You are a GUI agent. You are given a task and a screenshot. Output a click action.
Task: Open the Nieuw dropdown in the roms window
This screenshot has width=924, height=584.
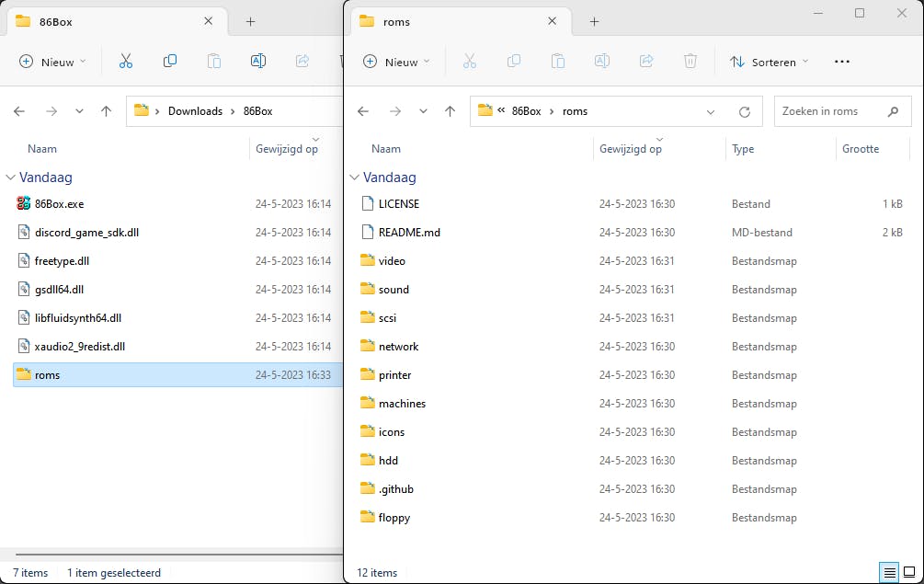[396, 62]
